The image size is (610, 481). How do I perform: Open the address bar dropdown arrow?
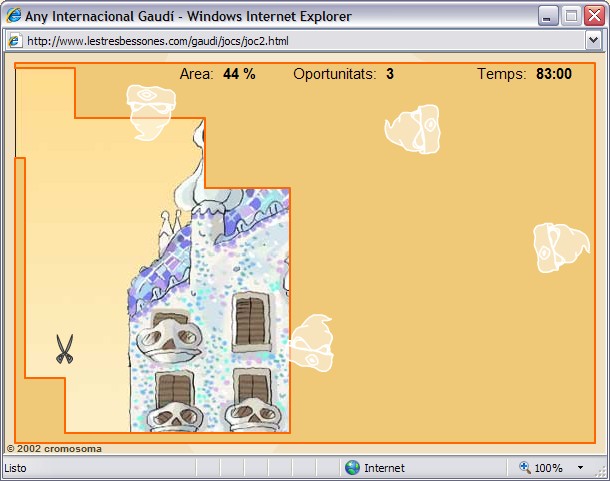pyautogui.click(x=593, y=40)
